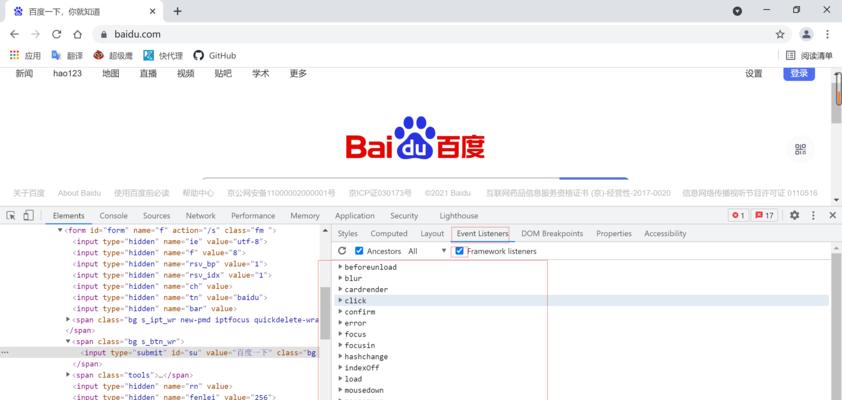Go back with the browser back arrow
The width and height of the screenshot is (842, 400).
point(14,34)
